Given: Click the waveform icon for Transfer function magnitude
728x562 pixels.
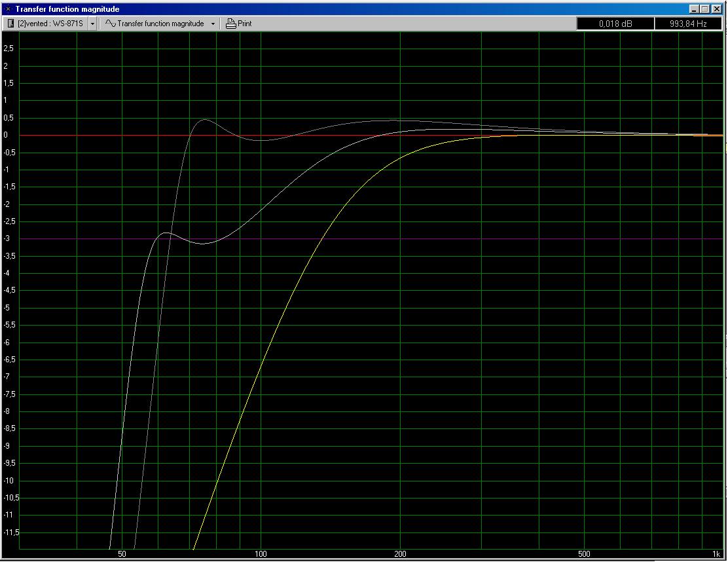Looking at the screenshot, I should (111, 24).
